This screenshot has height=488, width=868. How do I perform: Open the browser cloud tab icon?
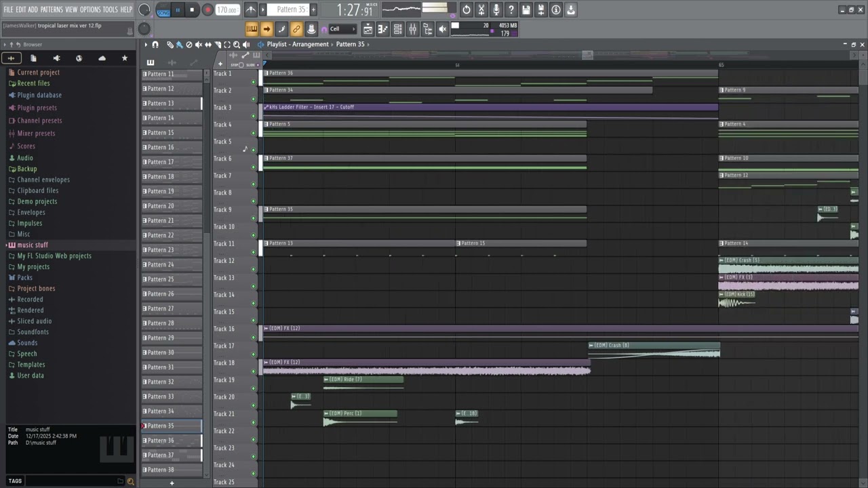(x=102, y=58)
